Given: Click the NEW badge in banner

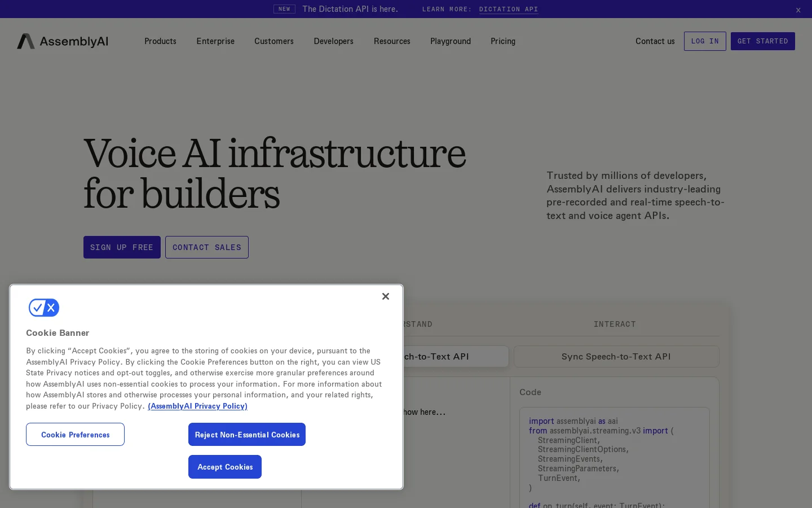Looking at the screenshot, I should pyautogui.click(x=284, y=9).
